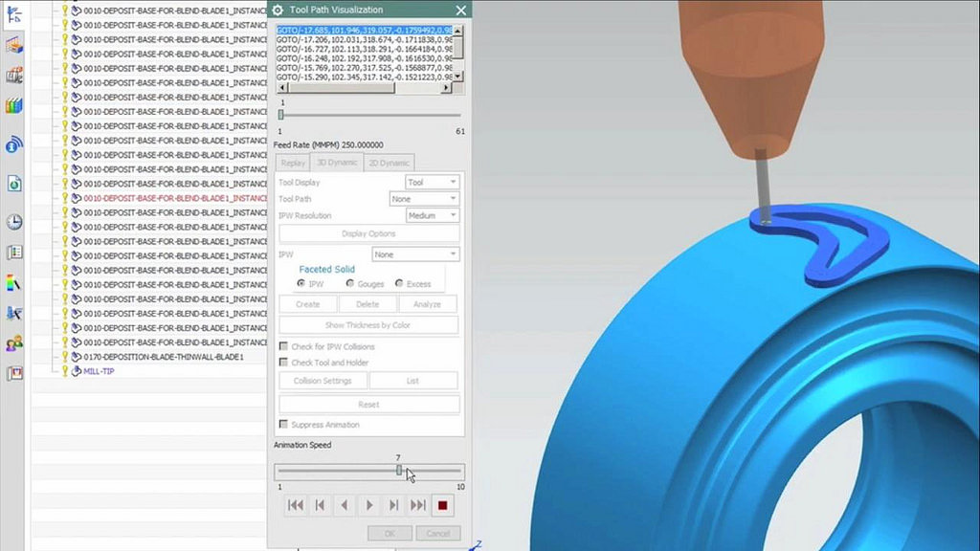Select the GOTO/-16.727,102.113 line
980x551 pixels.
pyautogui.click(x=365, y=49)
